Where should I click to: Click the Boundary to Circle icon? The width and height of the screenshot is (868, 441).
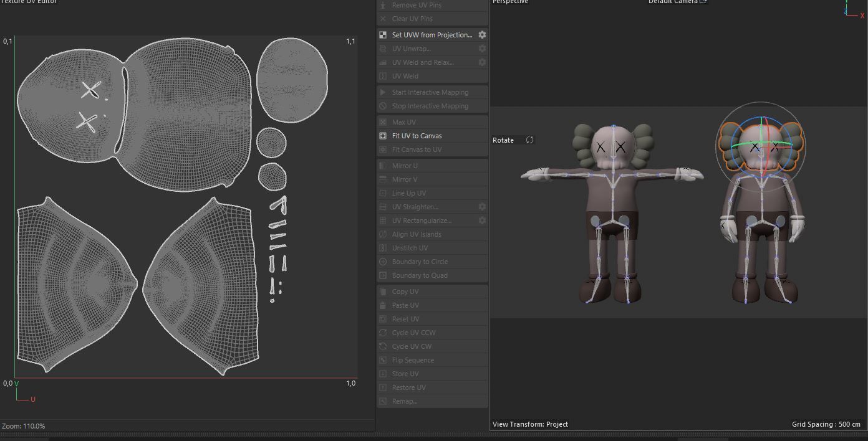(383, 262)
